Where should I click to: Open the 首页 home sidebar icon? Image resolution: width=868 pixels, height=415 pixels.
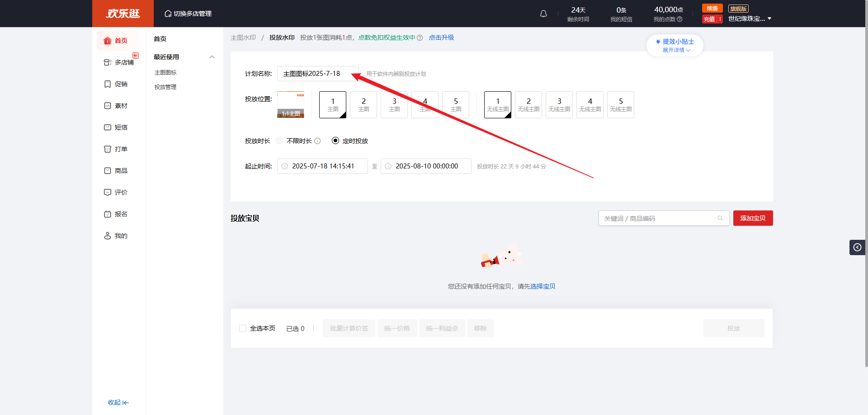pyautogui.click(x=108, y=41)
